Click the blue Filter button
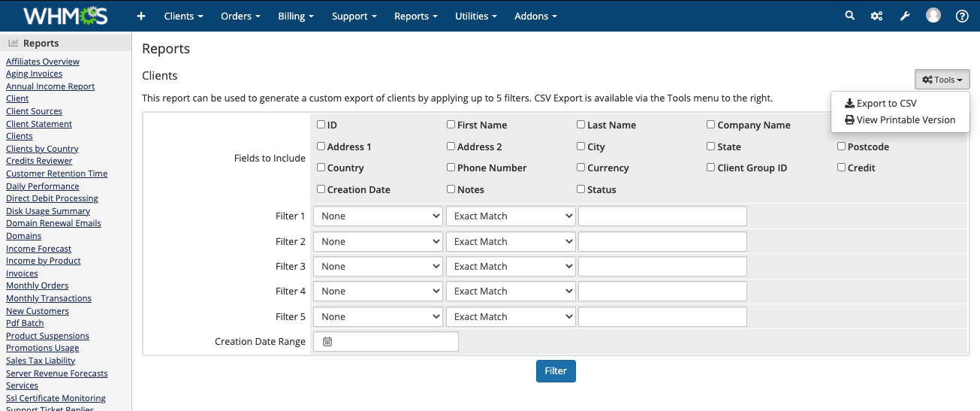The width and height of the screenshot is (980, 411). tap(556, 371)
